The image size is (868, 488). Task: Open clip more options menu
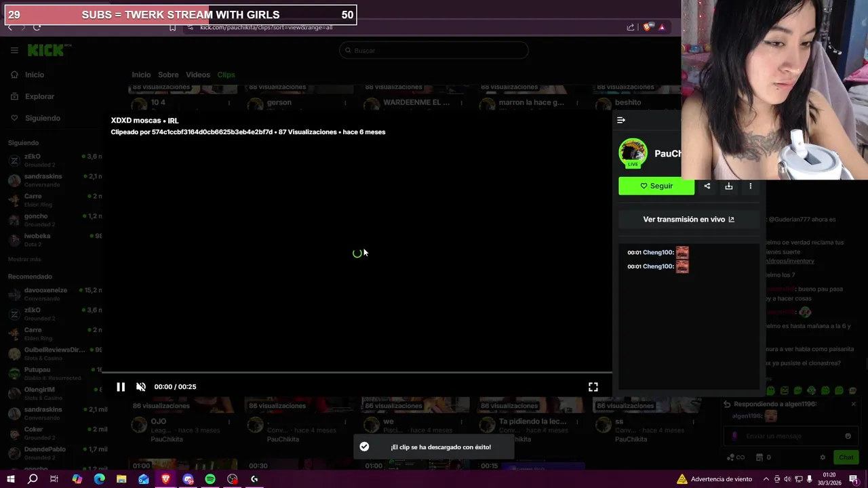(x=750, y=186)
